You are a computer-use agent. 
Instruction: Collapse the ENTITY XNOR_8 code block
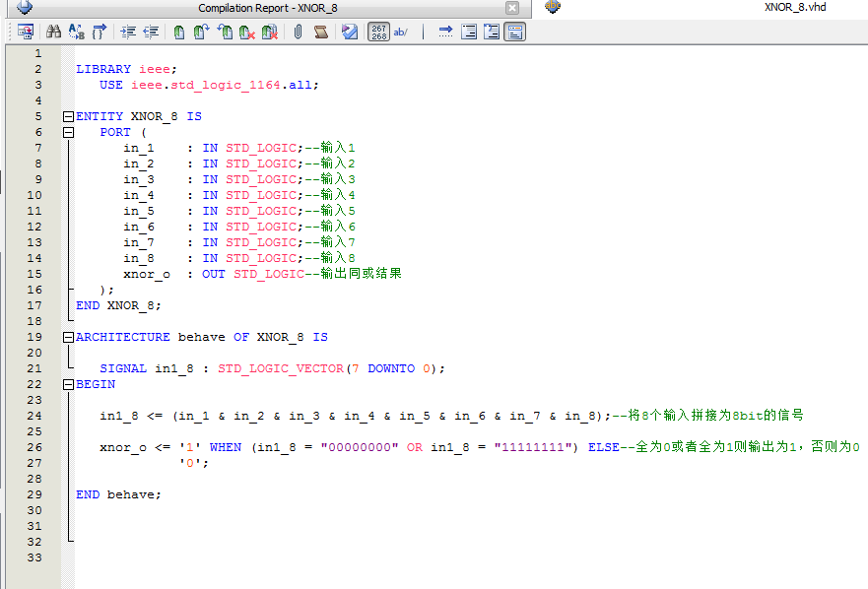pos(66,115)
